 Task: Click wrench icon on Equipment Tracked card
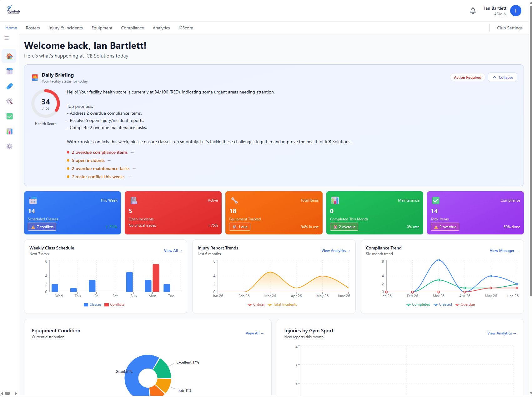pyautogui.click(x=234, y=200)
